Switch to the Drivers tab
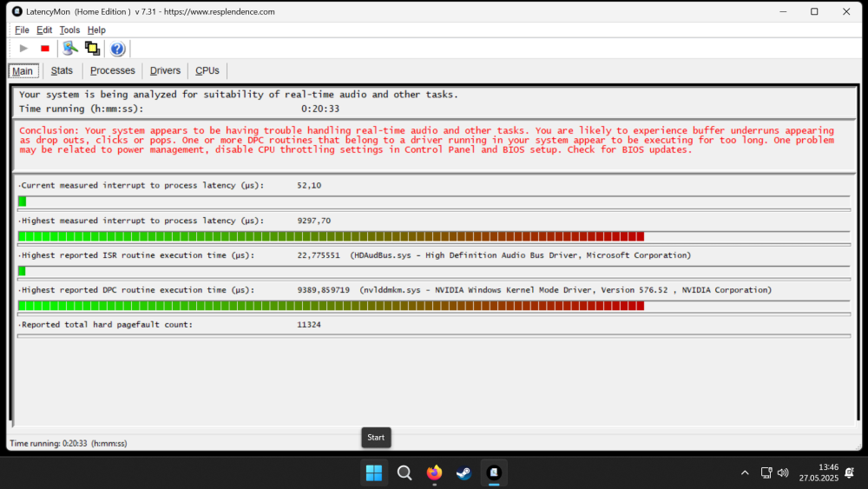868x489 pixels. coord(165,70)
